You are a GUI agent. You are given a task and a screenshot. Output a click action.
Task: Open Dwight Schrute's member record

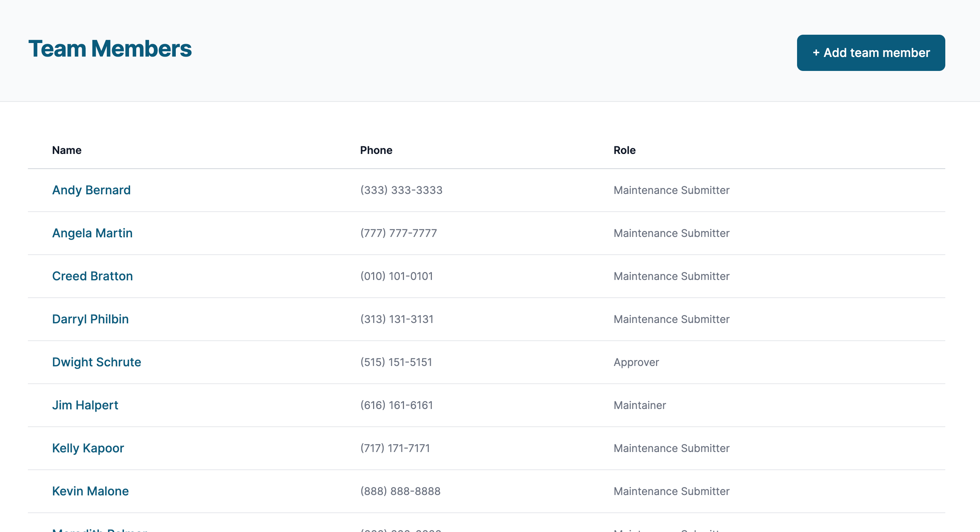97,362
